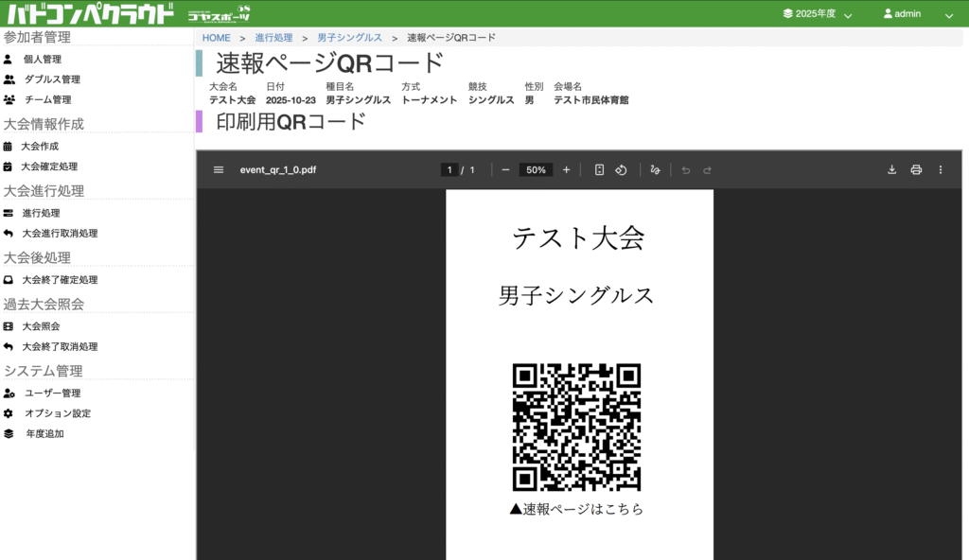The image size is (969, 560).
Task: Expand the 2025年度 year dropdown
Action: [x=817, y=14]
